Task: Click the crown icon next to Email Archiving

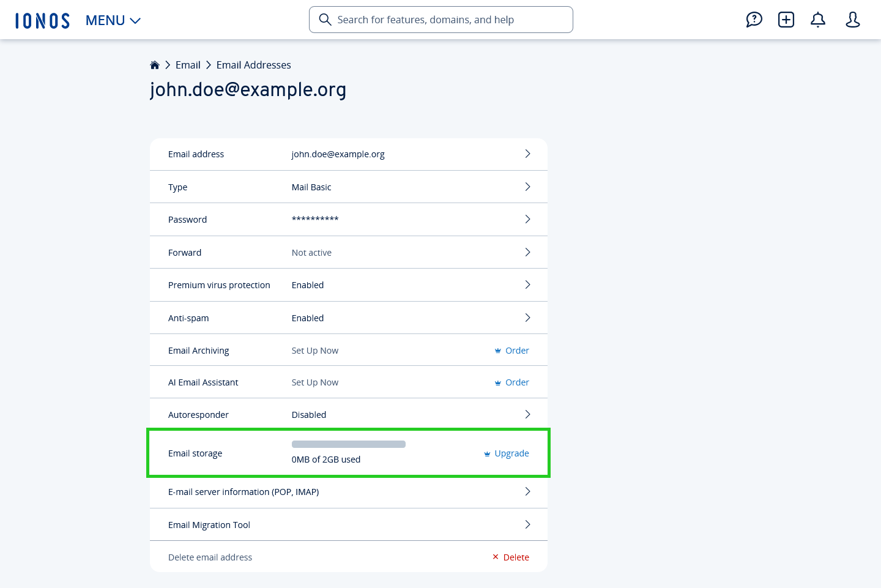Action: pyautogui.click(x=497, y=350)
